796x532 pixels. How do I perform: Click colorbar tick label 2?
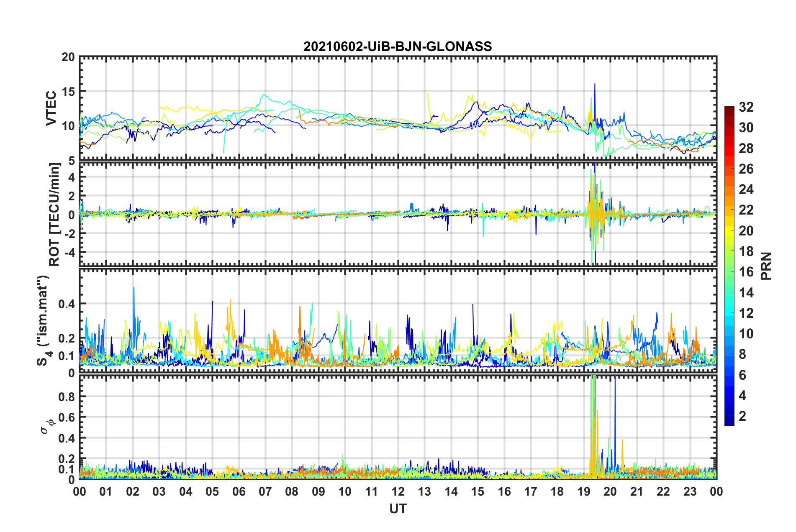pyautogui.click(x=742, y=416)
